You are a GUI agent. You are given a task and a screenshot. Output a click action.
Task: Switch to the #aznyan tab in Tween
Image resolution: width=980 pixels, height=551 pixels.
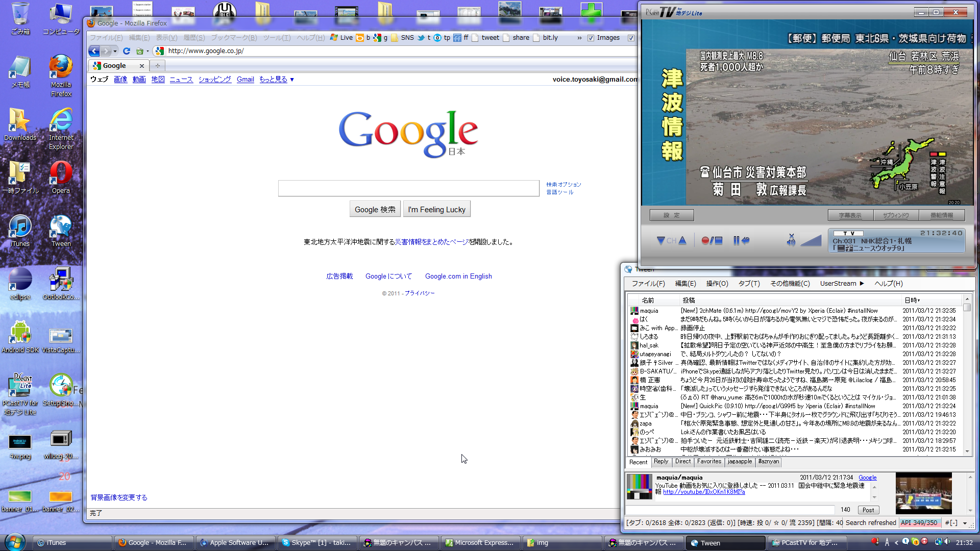(768, 462)
